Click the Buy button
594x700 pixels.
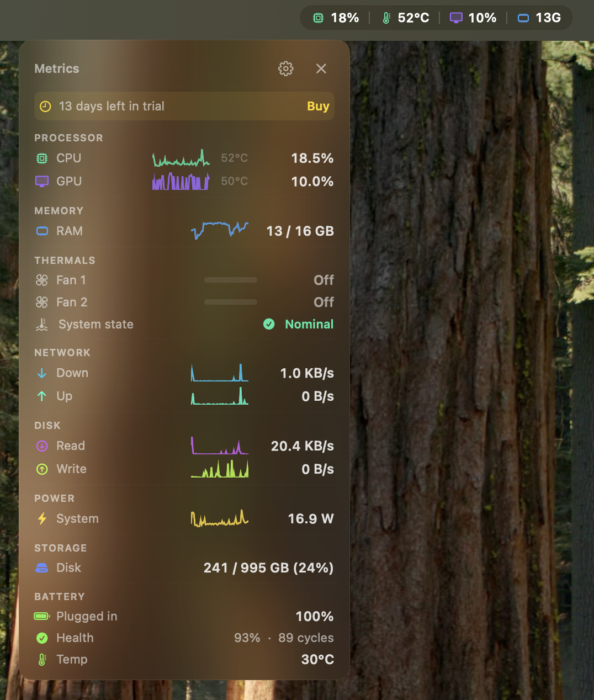coord(318,106)
